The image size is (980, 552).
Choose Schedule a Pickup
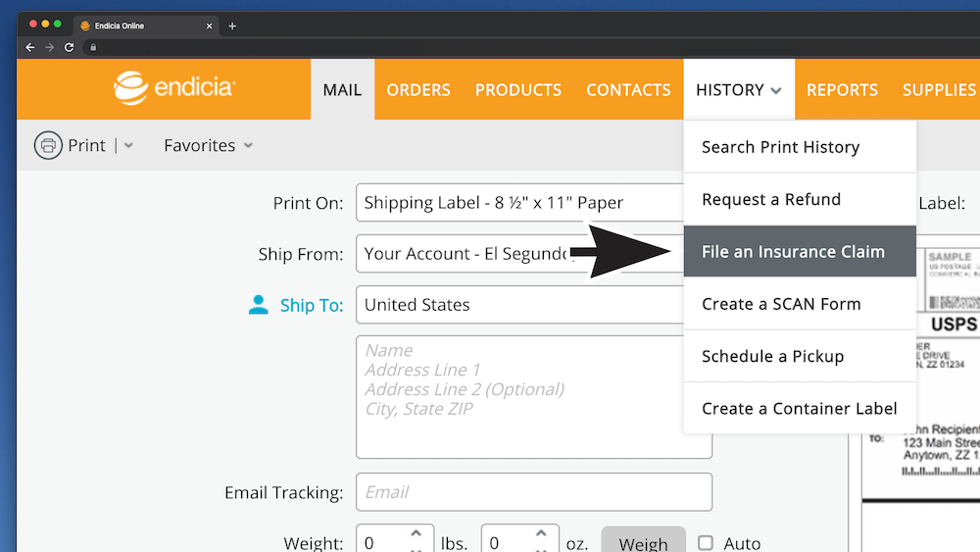[800, 356]
